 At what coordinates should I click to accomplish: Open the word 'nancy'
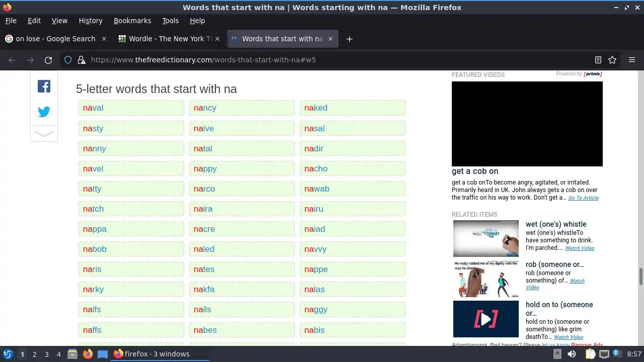click(205, 108)
